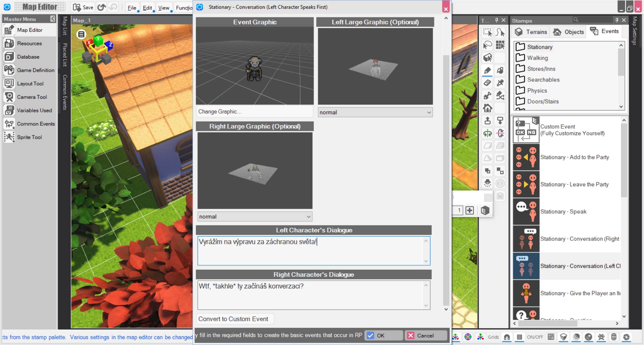644x345 pixels.
Task: Cancel the conversation event dialog
Action: click(426, 335)
